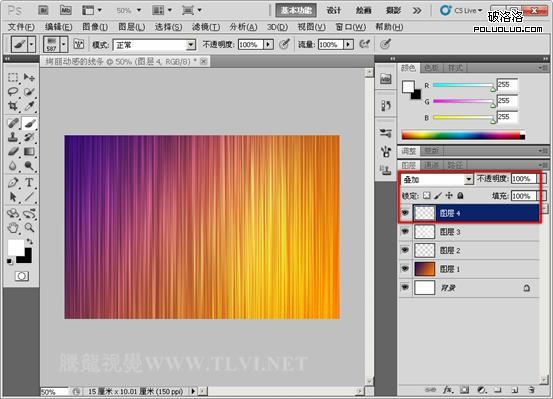The height and width of the screenshot is (399, 553).
Task: Hide 图层 2 with its eye icon
Action: click(x=405, y=250)
